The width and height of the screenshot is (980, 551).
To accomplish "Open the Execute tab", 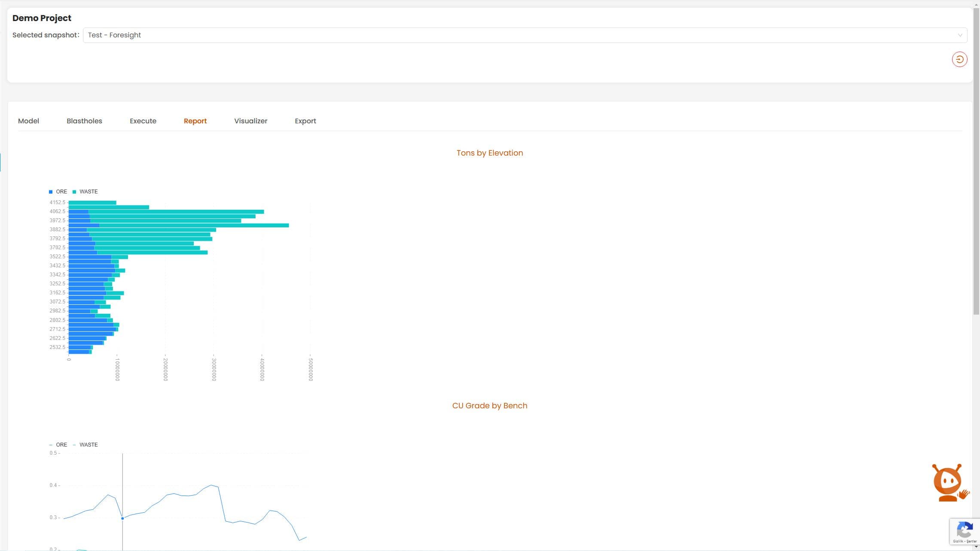I will (x=143, y=121).
